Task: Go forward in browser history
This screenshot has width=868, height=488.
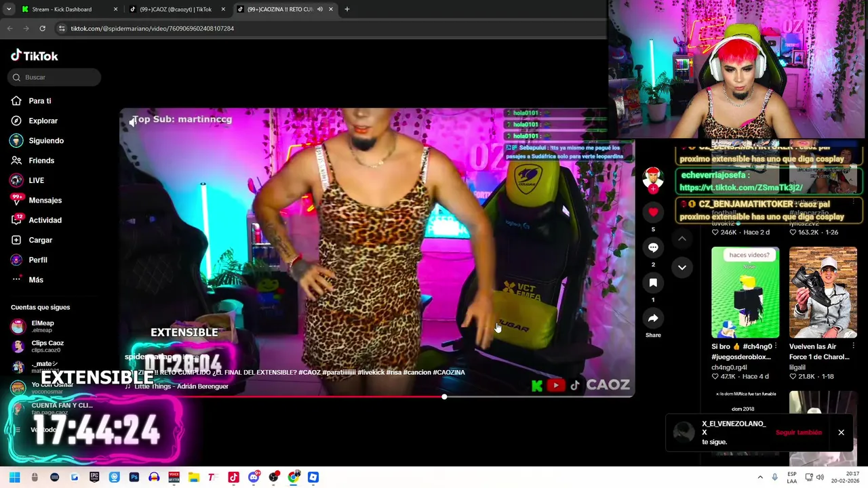Action: pyautogui.click(x=26, y=28)
